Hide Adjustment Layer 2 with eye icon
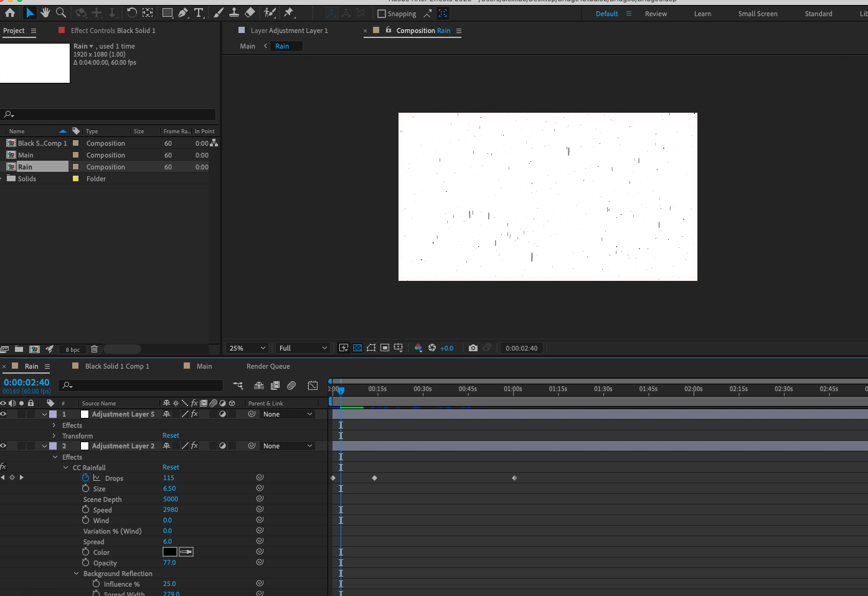Screen dimensions: 868x596 pyautogui.click(x=3, y=446)
